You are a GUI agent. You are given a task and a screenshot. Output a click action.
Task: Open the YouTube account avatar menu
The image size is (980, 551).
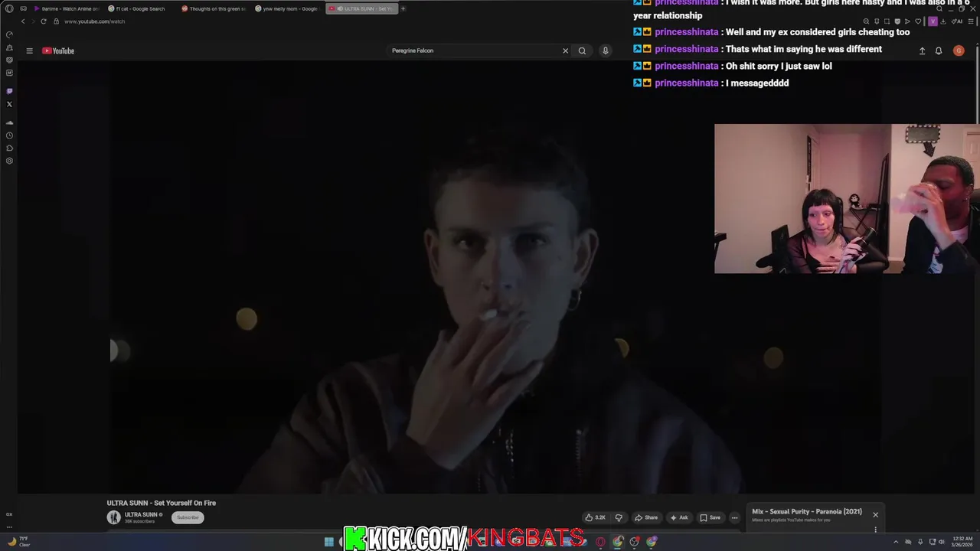(x=959, y=51)
